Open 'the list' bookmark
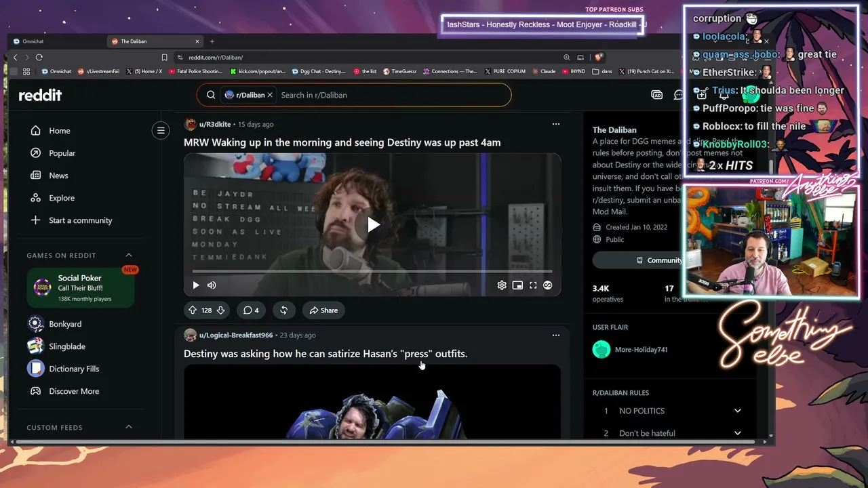The image size is (868, 488). [365, 71]
